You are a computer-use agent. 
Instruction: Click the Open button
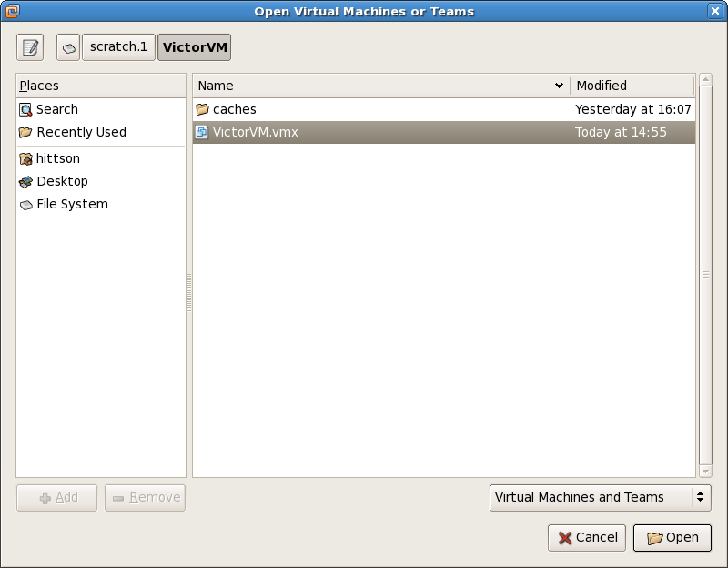pos(672,537)
